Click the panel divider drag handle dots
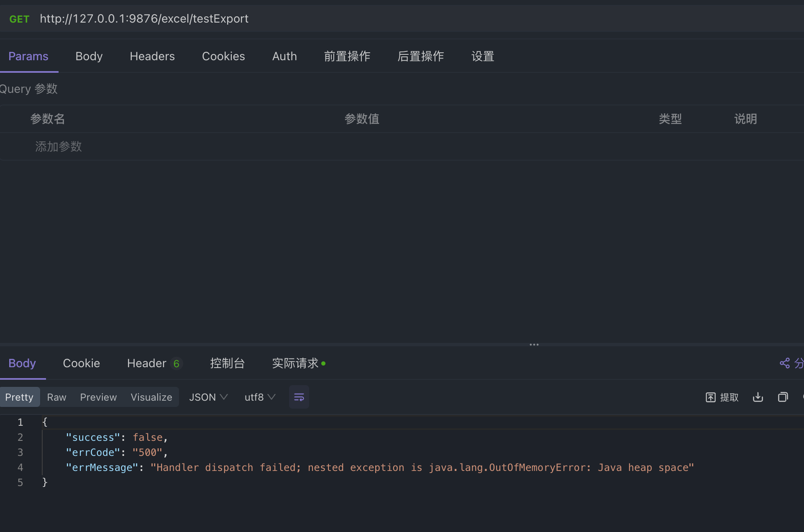The width and height of the screenshot is (804, 532). tap(534, 345)
